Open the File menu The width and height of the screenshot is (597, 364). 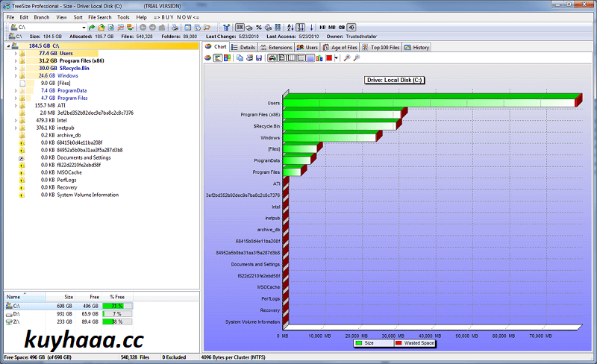pos(10,17)
